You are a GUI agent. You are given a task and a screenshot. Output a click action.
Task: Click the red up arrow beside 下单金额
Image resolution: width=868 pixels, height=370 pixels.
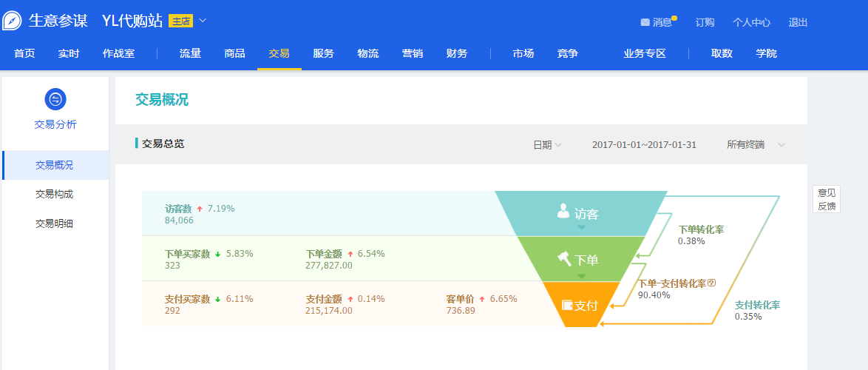(350, 255)
